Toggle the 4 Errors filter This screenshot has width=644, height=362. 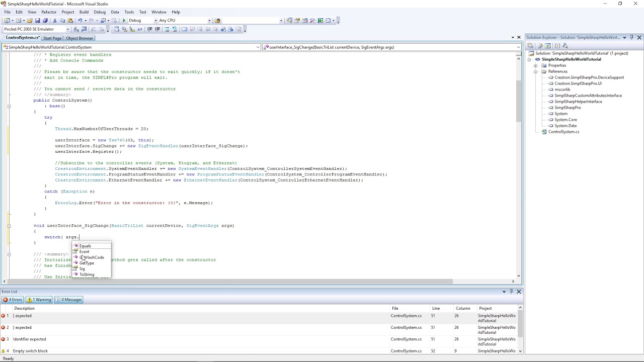pos(13,300)
